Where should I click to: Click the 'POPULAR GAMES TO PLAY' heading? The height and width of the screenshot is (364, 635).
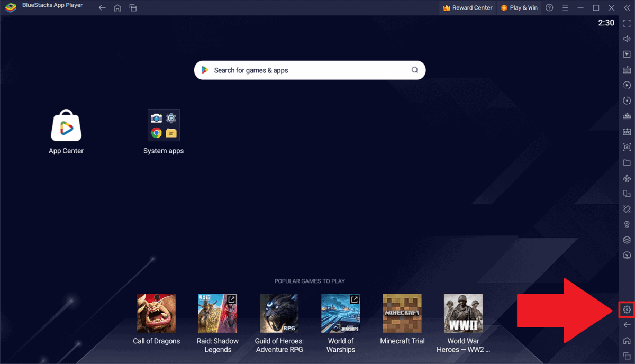pyautogui.click(x=310, y=281)
